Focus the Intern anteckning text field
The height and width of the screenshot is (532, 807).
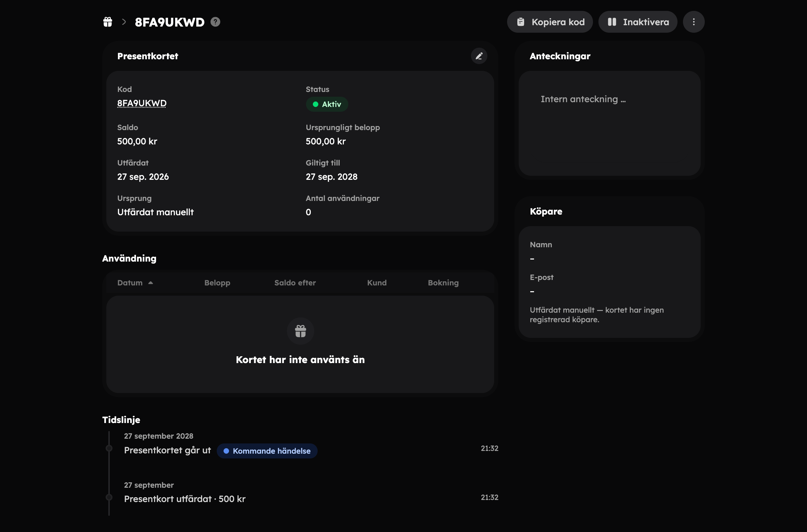[610, 123]
